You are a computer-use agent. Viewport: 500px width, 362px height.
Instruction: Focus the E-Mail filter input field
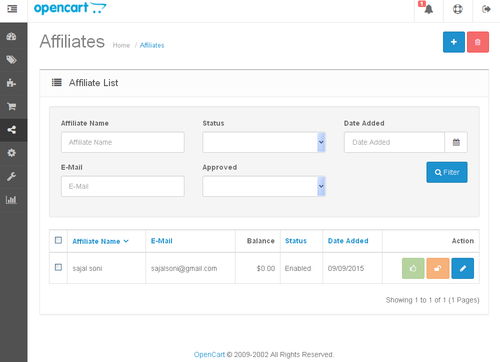click(x=123, y=186)
